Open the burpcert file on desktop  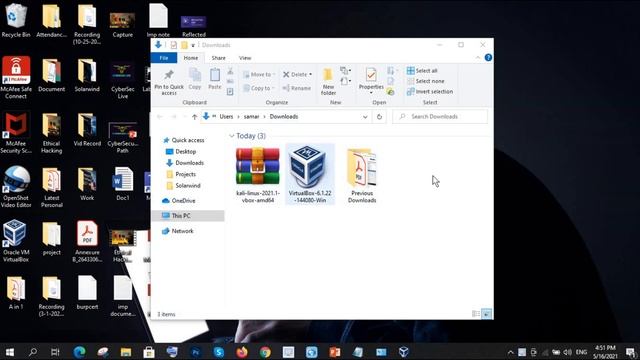coord(87,292)
